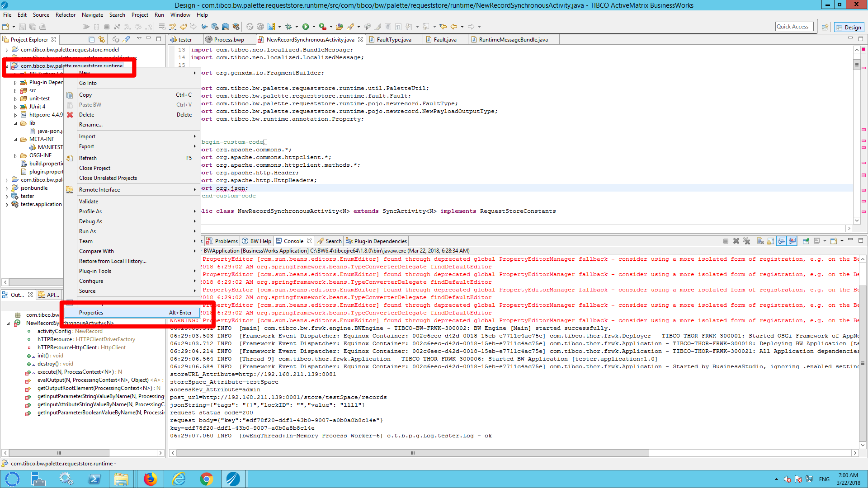
Task: Expand com.tibco.bw.palette.requeststore.model project
Action: click(7, 50)
